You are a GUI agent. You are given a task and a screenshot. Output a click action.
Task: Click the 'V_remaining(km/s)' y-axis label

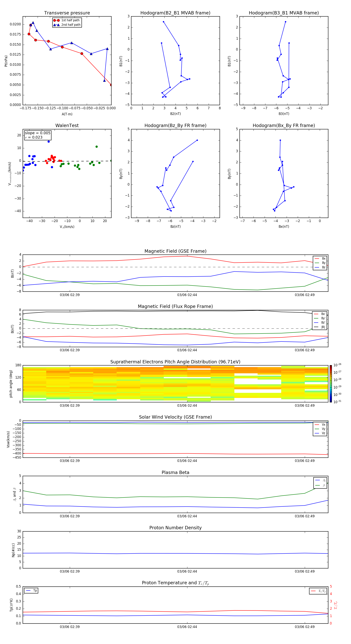tap(10, 173)
